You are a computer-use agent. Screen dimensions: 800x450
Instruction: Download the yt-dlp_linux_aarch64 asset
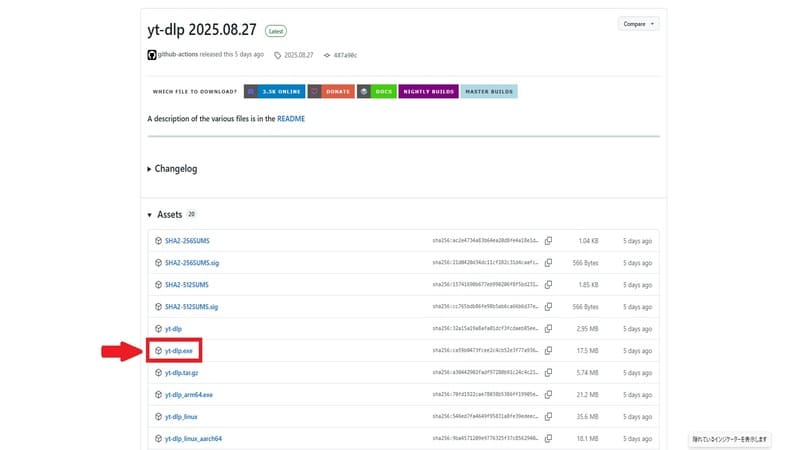pos(193,438)
